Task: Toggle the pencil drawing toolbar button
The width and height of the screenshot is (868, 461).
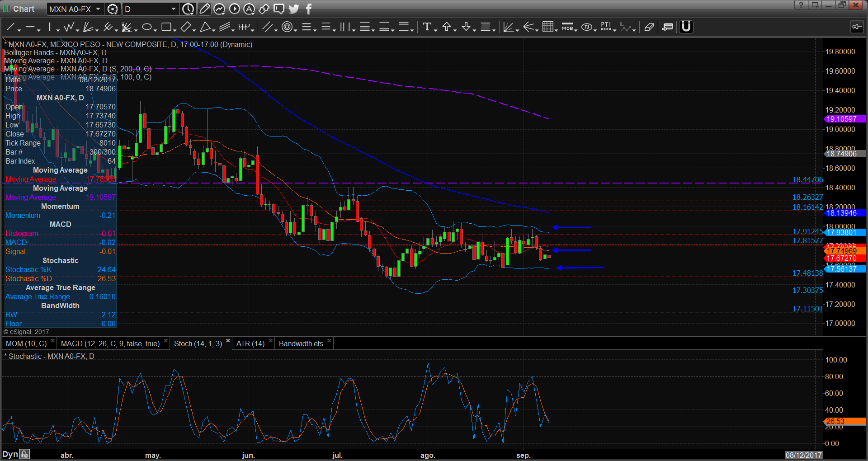Action: 204,9
